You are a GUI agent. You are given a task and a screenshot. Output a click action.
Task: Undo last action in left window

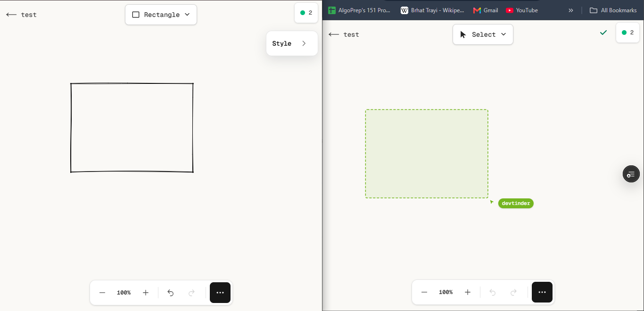pyautogui.click(x=171, y=293)
